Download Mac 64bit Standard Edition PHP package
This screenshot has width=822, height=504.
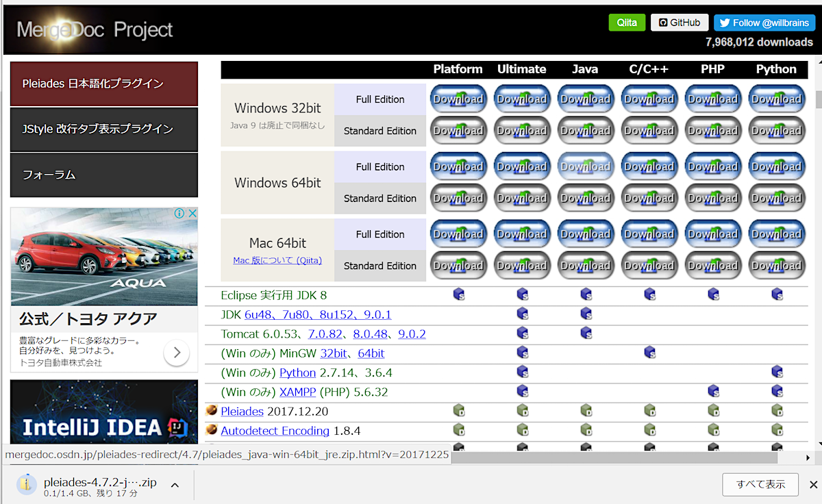pyautogui.click(x=712, y=266)
